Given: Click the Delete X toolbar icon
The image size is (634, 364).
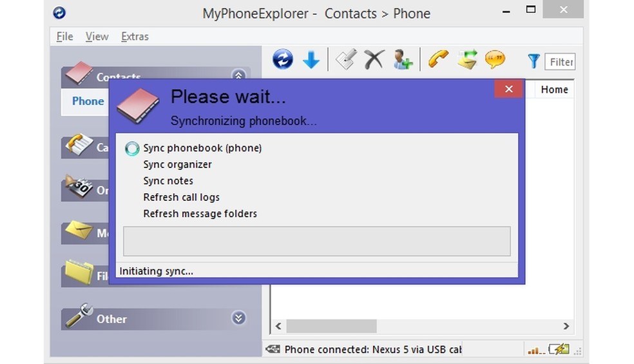Looking at the screenshot, I should (374, 59).
